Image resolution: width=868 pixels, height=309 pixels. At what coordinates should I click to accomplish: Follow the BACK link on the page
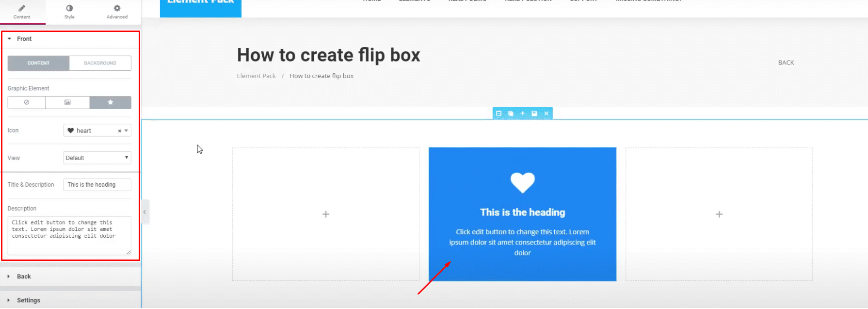click(786, 63)
